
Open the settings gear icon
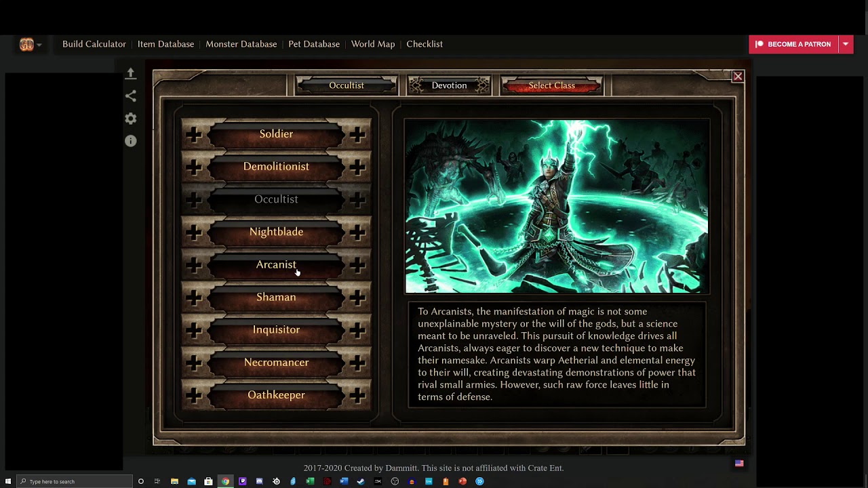point(131,119)
